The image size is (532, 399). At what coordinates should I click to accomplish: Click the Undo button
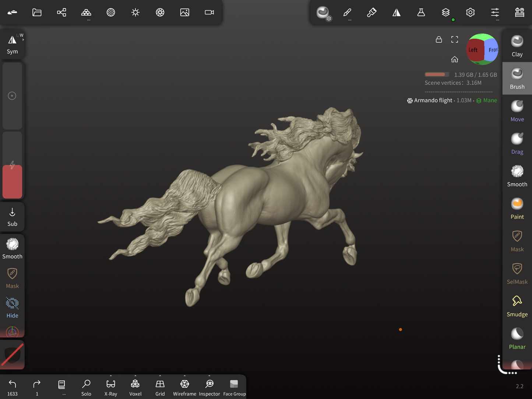pos(12,388)
